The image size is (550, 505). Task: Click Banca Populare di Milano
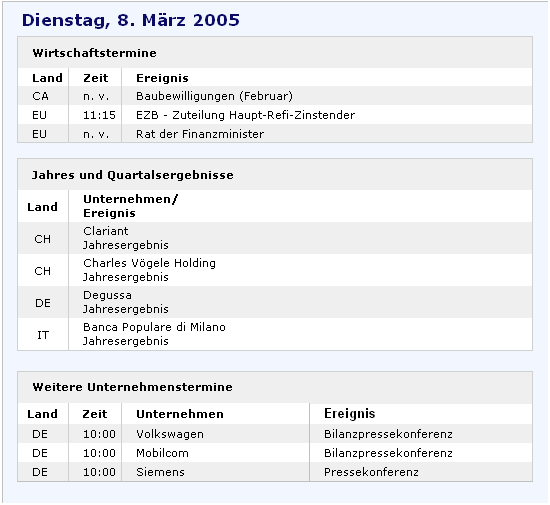(154, 327)
